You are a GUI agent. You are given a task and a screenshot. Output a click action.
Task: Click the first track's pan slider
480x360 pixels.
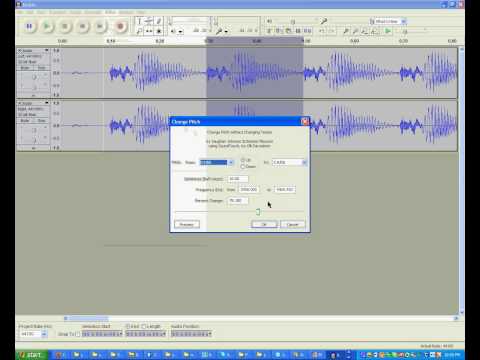pos(34,87)
